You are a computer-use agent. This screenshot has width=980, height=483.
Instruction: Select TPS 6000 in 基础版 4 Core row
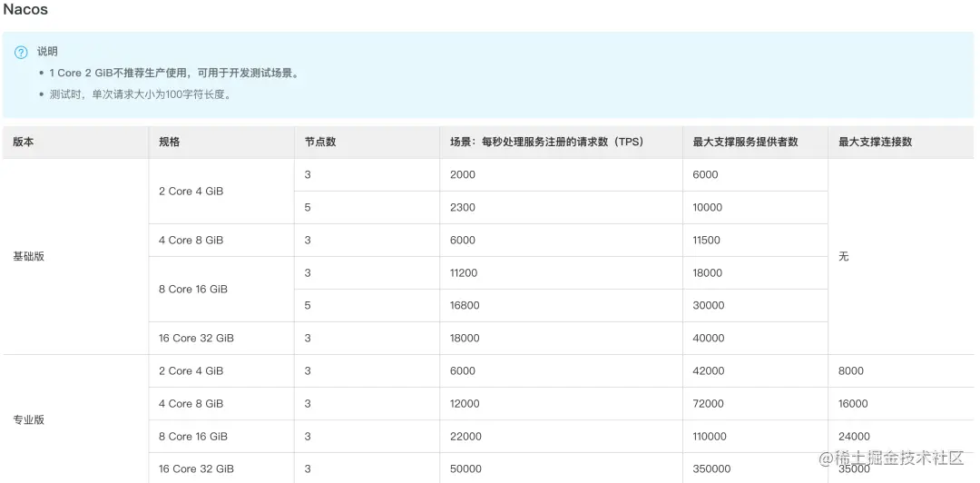click(463, 241)
